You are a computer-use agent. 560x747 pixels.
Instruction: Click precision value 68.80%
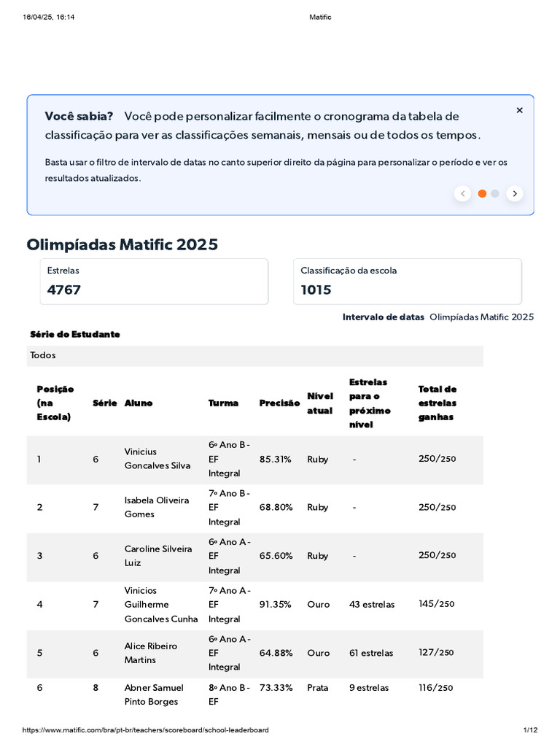click(x=276, y=508)
